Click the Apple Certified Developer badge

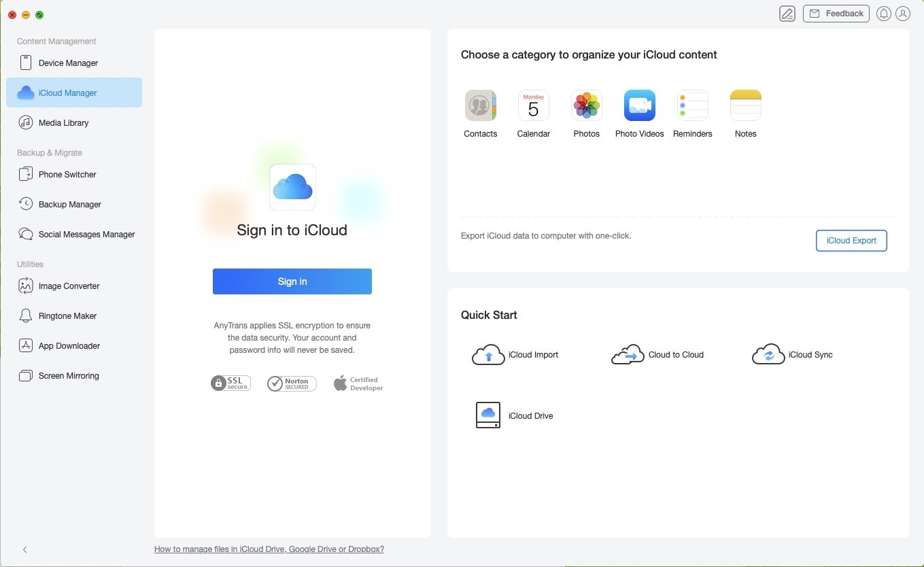coord(358,383)
